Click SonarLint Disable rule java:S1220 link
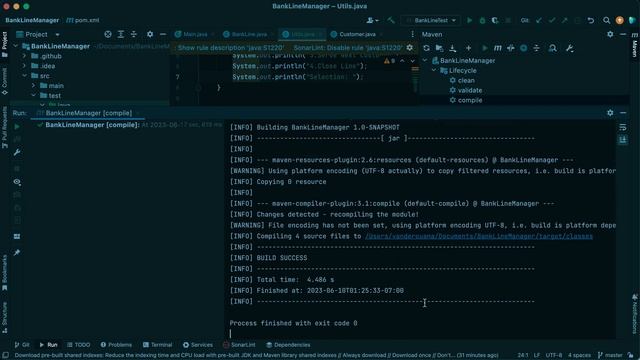The image size is (640, 360). click(x=348, y=48)
